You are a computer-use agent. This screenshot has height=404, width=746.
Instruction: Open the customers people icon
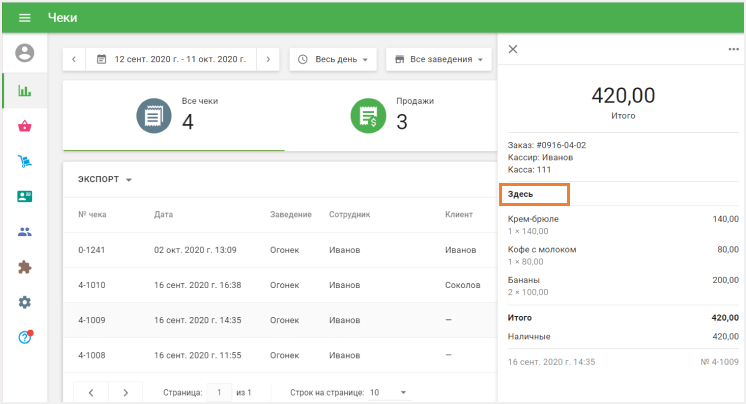point(24,232)
